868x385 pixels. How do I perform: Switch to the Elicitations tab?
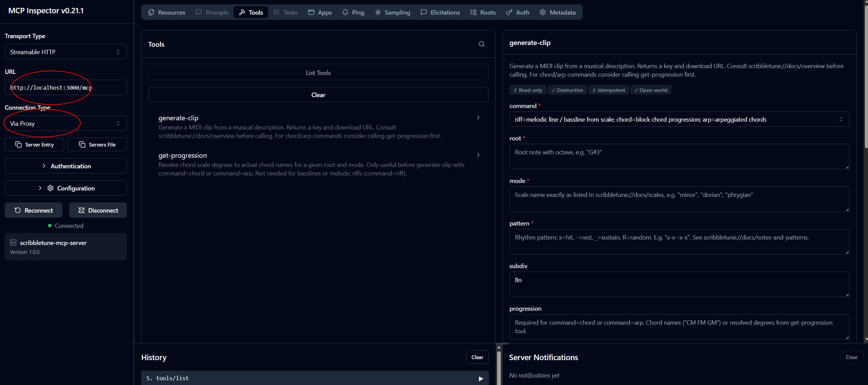point(440,12)
